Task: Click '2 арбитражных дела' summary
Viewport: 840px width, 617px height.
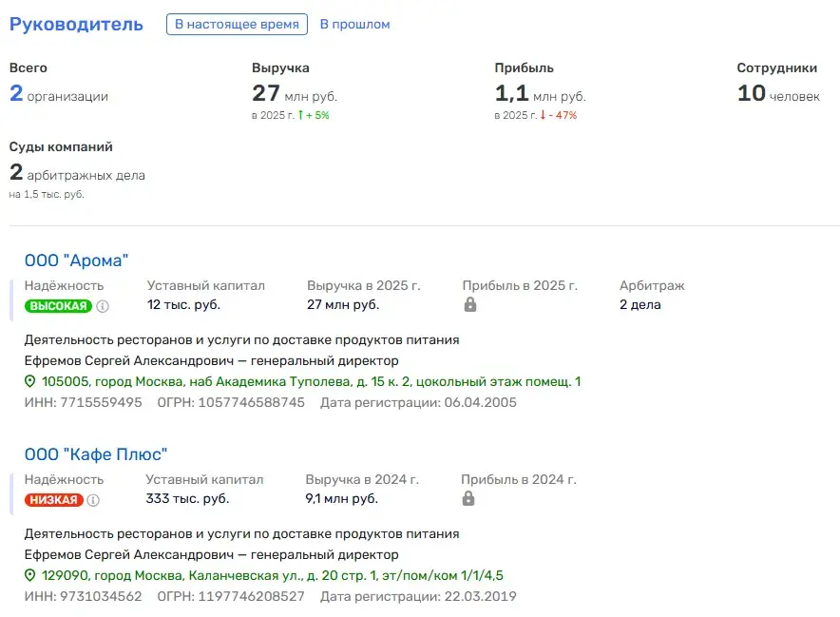Action: tap(77, 173)
